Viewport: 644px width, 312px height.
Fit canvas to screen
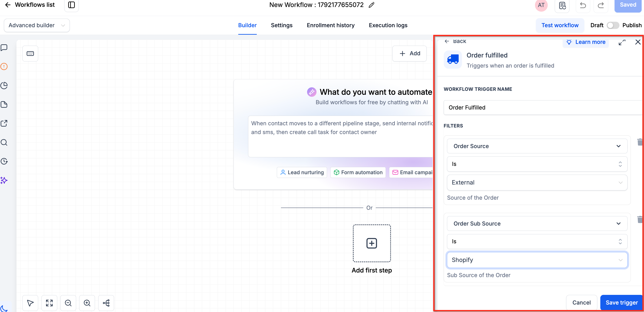(49, 303)
